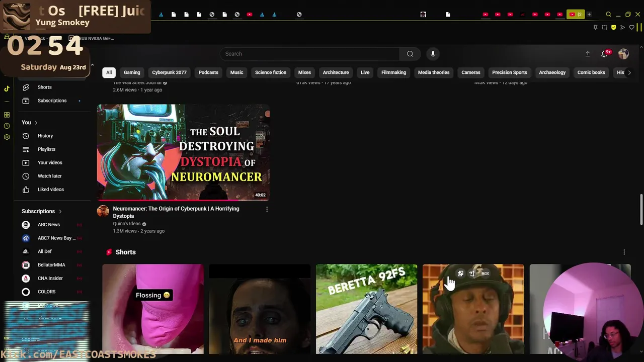Image resolution: width=644 pixels, height=362 pixels.
Task: Take a snapshot with the toolbar capture icon
Action: pyautogui.click(x=604, y=27)
